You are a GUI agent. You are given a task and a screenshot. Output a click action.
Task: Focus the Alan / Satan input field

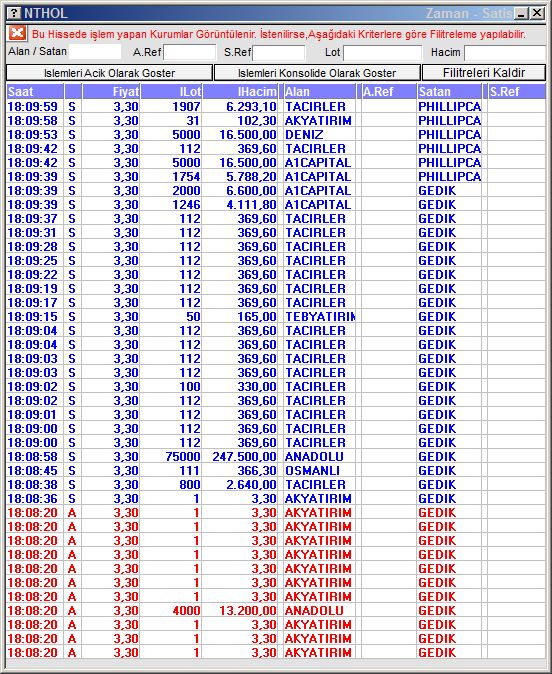[95, 52]
